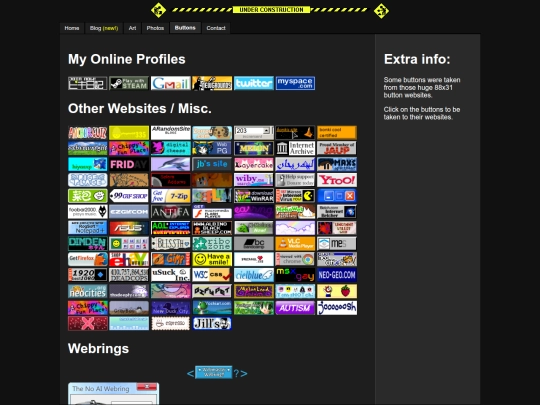The height and width of the screenshot is (405, 540).
Task: Visit the Newgrounds profile button
Action: pyautogui.click(x=212, y=83)
